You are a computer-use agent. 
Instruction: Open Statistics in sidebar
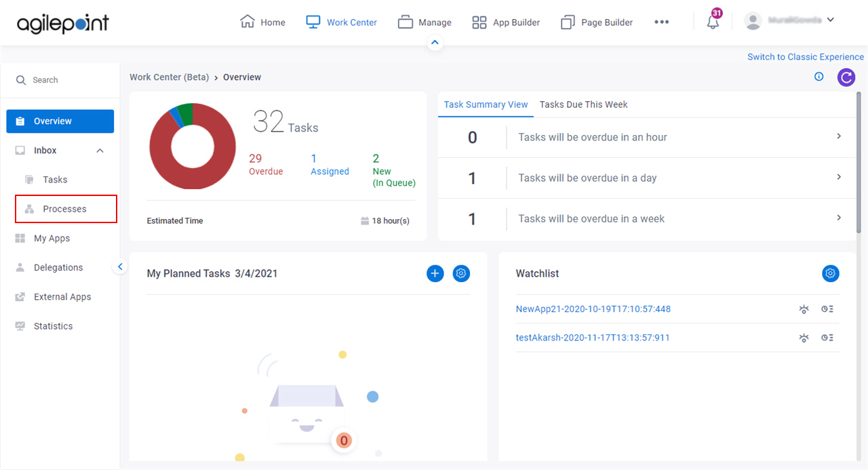53,326
